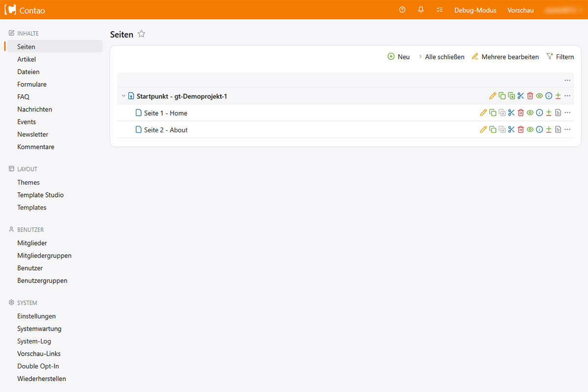Select the Seite 2 - About tree entry
The image size is (588, 392).
click(x=166, y=130)
